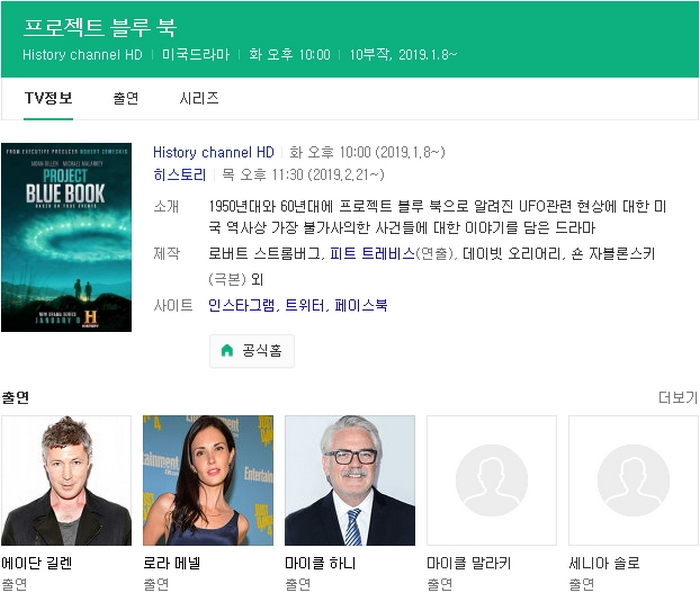Viewport: 700px width, 602px height.
Task: Click 10부작, 2019.1.8~ text in header
Action: click(403, 55)
